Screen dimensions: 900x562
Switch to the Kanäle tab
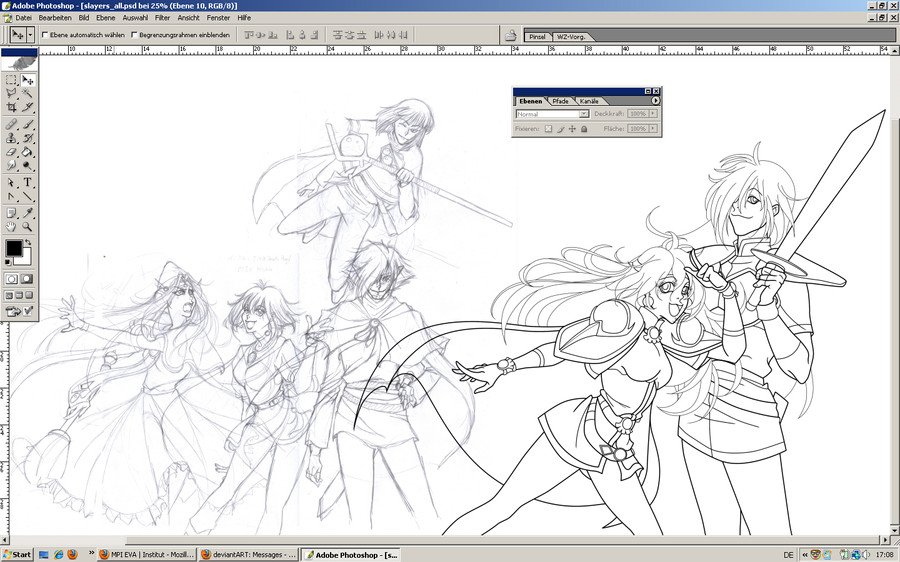589,101
